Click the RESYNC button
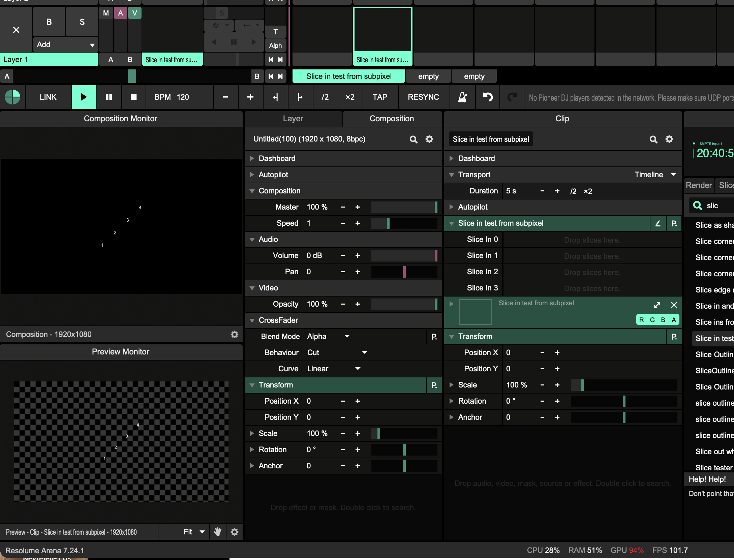The width and height of the screenshot is (734, 560). 423,97
